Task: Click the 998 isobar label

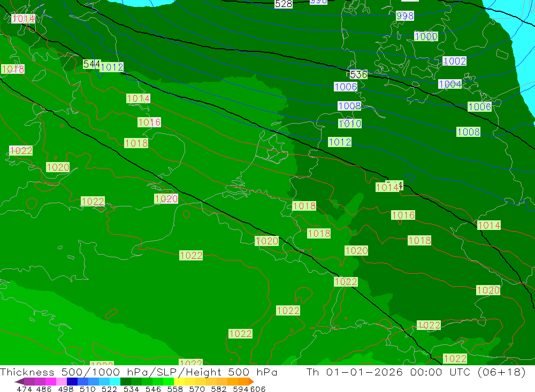Action: point(404,16)
